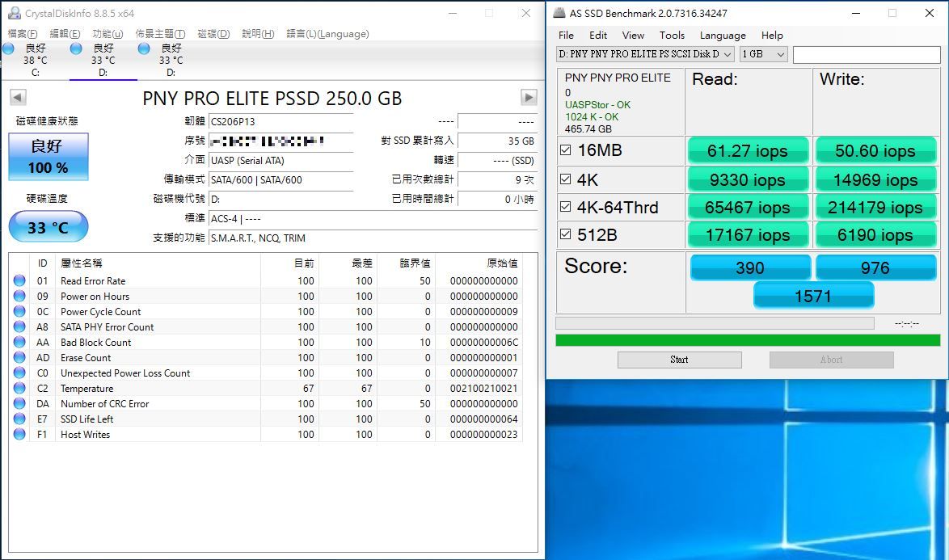Open the Help menu in AS SSD Benchmark
The width and height of the screenshot is (949, 560).
click(x=772, y=35)
